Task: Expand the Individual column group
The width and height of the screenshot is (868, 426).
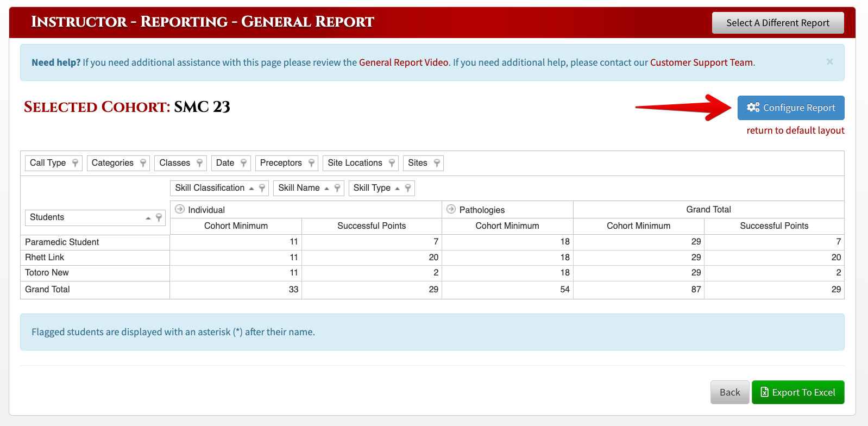Action: 180,209
